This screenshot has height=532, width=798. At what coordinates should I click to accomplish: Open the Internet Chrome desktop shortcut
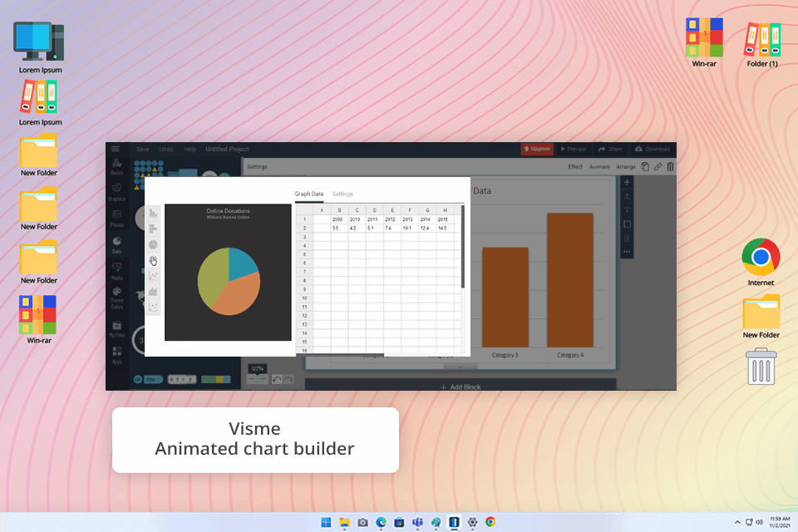[x=761, y=262]
